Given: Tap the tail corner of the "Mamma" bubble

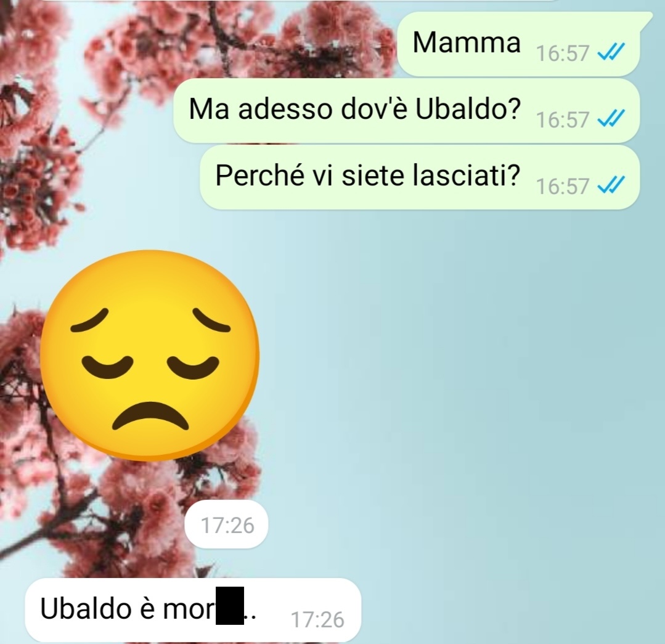Looking at the screenshot, I should tap(645, 18).
